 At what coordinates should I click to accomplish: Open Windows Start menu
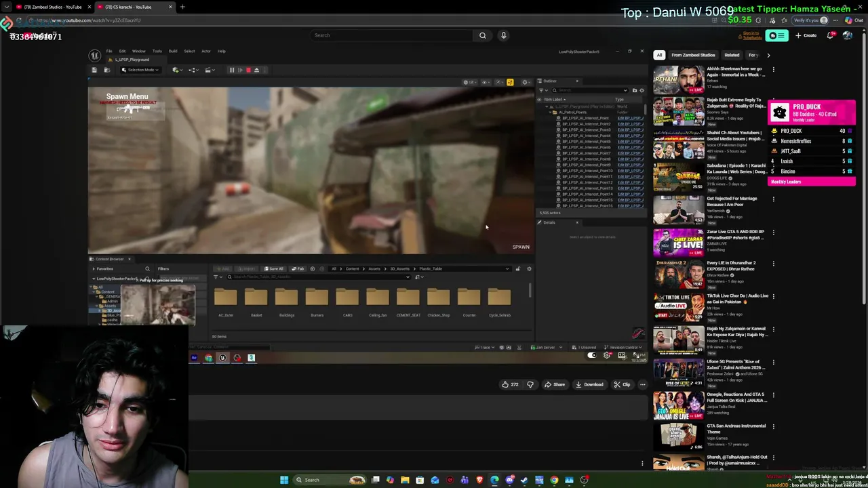point(284,480)
